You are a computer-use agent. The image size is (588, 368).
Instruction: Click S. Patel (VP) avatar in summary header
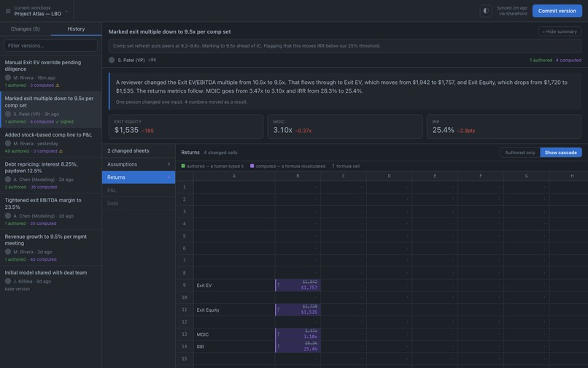point(112,60)
